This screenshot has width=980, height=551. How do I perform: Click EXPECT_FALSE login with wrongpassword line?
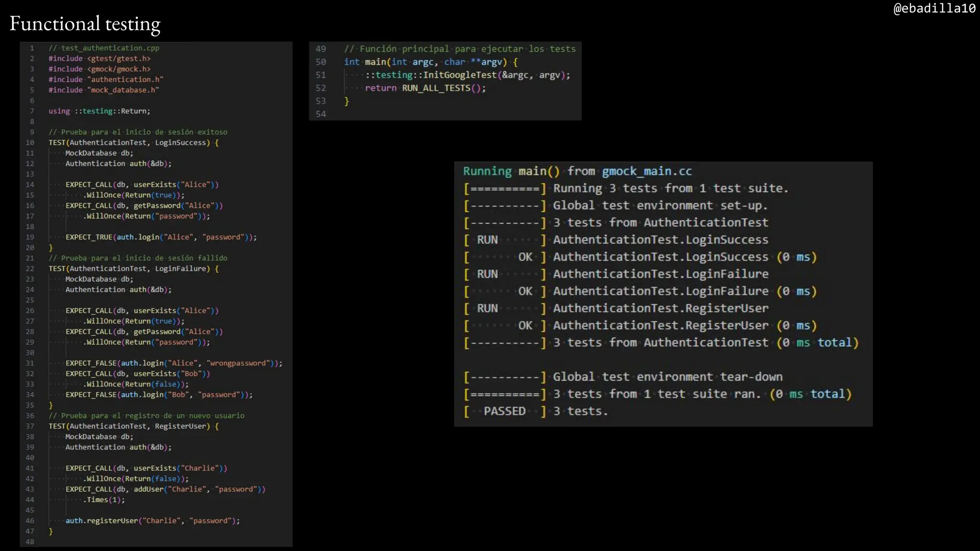(x=174, y=363)
